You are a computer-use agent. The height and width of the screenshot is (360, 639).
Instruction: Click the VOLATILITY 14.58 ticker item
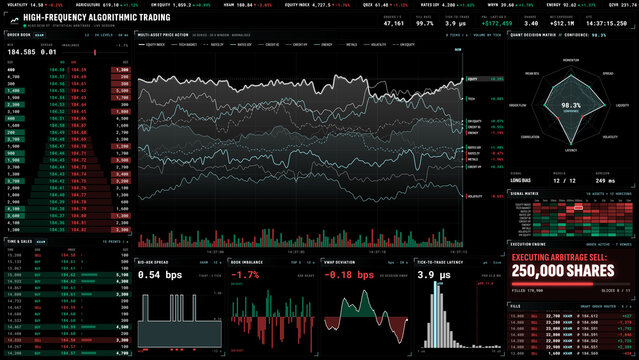pyautogui.click(x=35, y=5)
